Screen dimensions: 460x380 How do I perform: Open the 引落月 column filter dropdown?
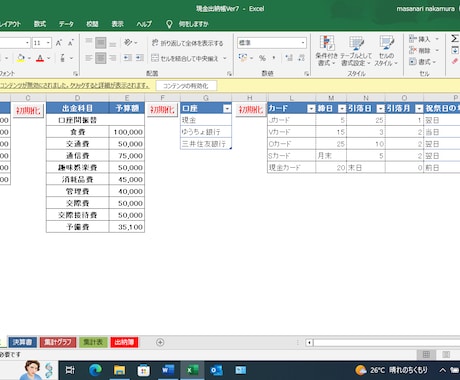tap(419, 109)
